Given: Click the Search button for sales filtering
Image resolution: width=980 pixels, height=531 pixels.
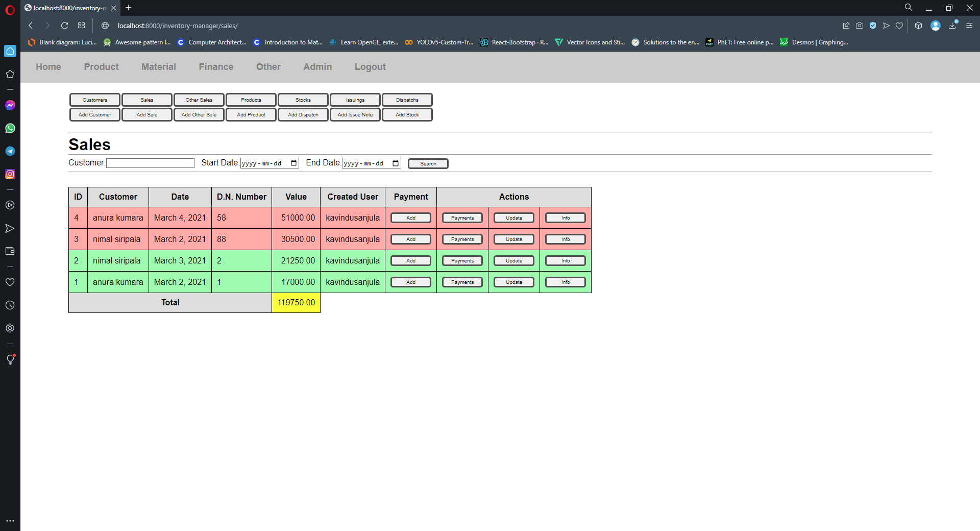Looking at the screenshot, I should point(428,163).
